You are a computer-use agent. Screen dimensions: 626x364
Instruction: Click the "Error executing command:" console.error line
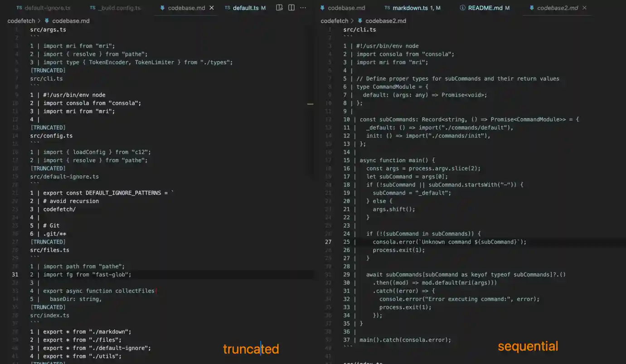[x=442, y=299]
